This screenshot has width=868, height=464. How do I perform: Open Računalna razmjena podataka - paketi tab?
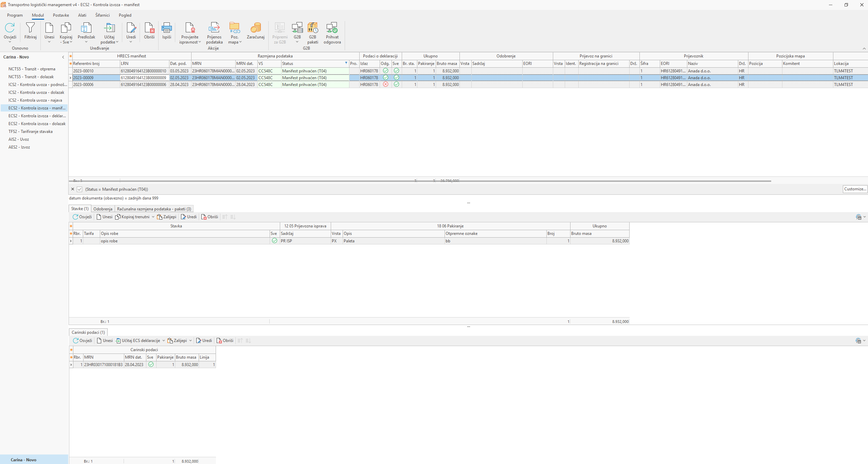click(154, 209)
